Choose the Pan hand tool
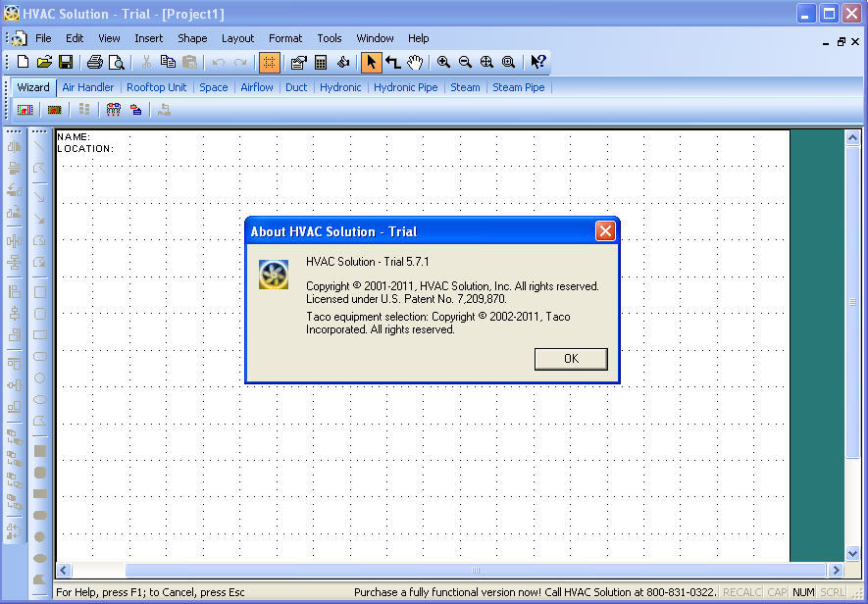Screen dimensions: 868x604 [415, 62]
